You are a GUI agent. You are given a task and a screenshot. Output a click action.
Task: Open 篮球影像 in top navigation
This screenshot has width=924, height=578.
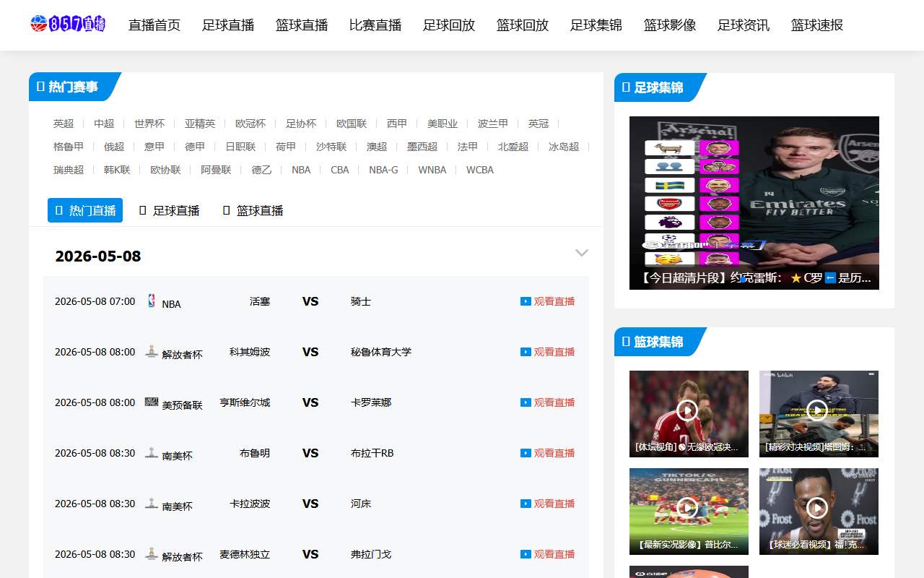670,25
